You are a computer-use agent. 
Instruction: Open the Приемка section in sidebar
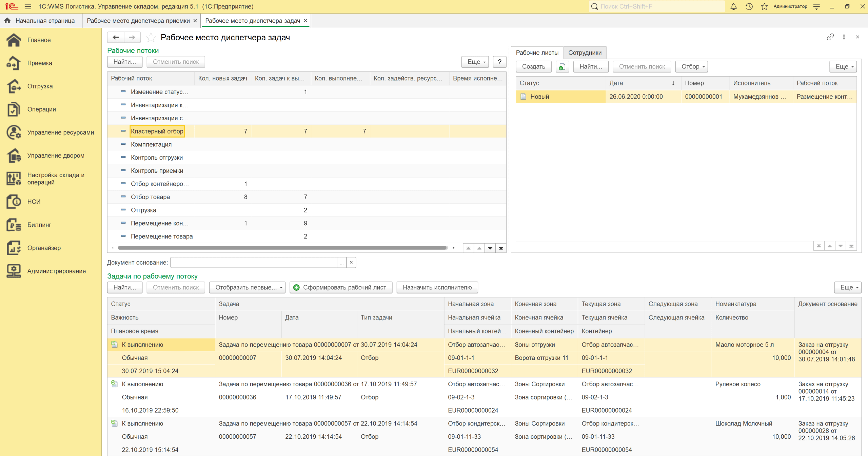pyautogui.click(x=40, y=63)
